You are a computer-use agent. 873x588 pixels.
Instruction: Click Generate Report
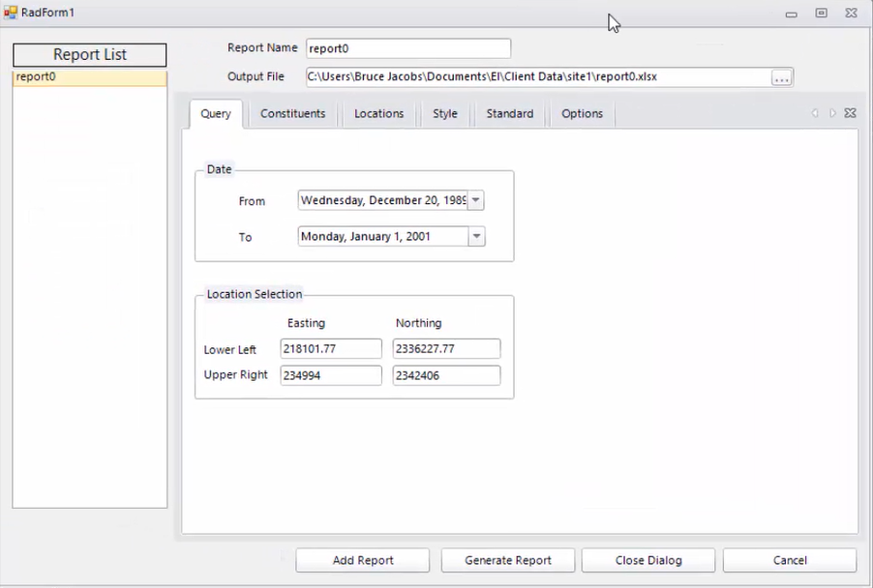pos(507,560)
